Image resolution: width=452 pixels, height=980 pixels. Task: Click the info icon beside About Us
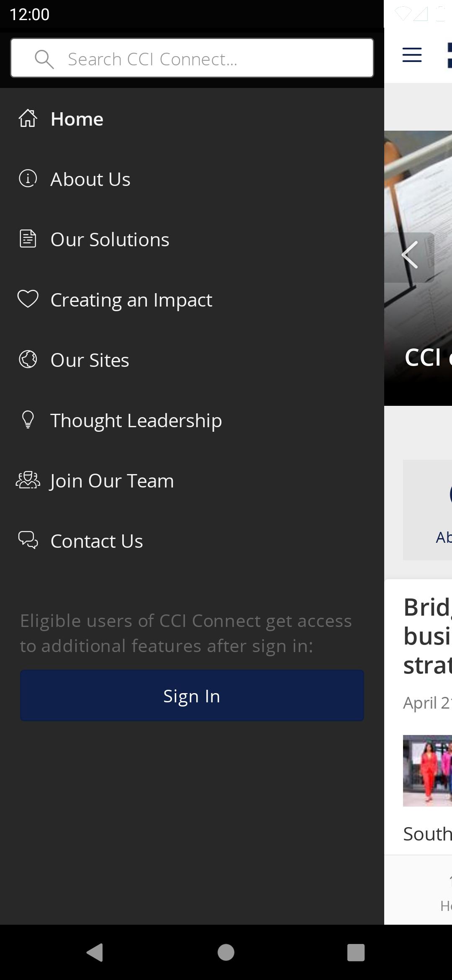(x=28, y=179)
